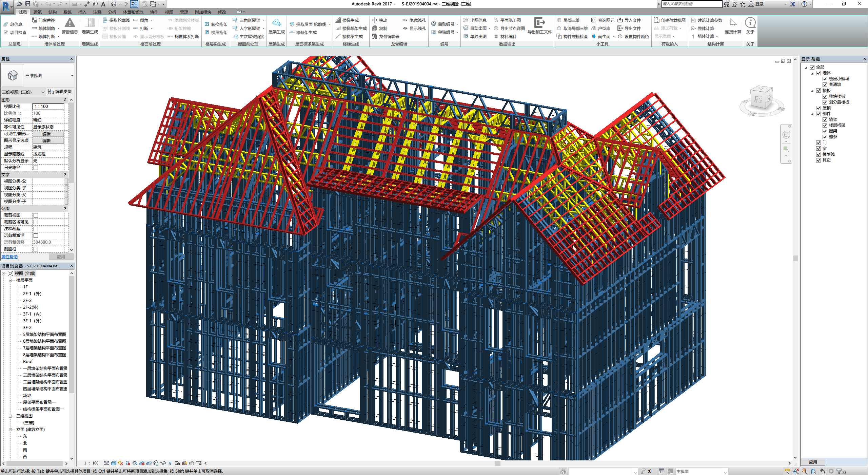Viewport: 868px width, 475px height.
Task: Collapse the 立面 (建筑立面) tree node
Action: click(11, 430)
